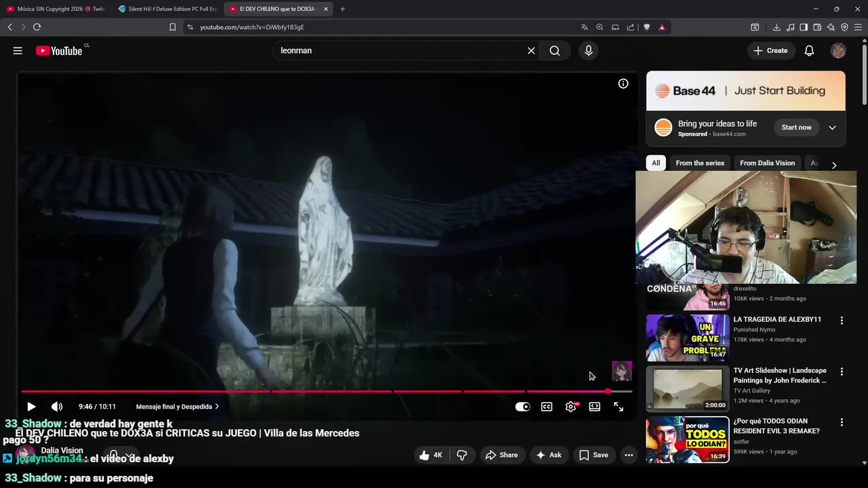Open the YouTube hamburger guide menu
The width and height of the screenshot is (868, 488).
(x=18, y=51)
